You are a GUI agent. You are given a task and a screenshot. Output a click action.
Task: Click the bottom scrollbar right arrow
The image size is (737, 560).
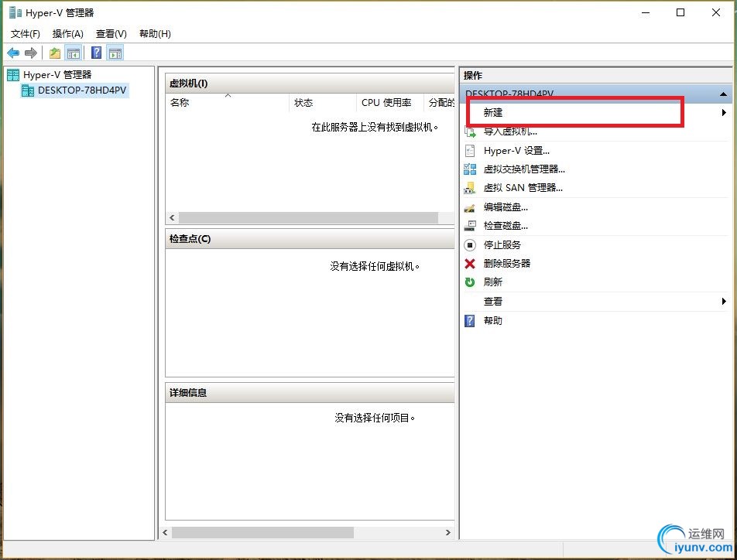click(x=448, y=532)
